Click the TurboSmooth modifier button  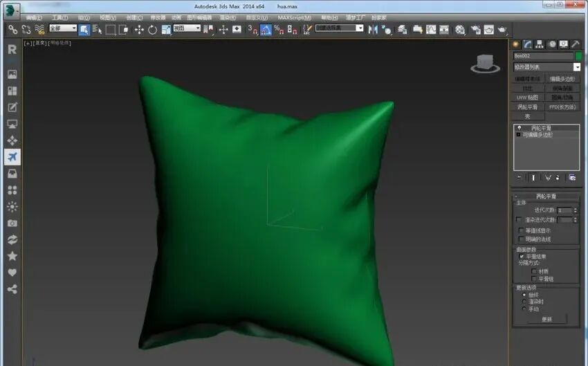coord(528,107)
